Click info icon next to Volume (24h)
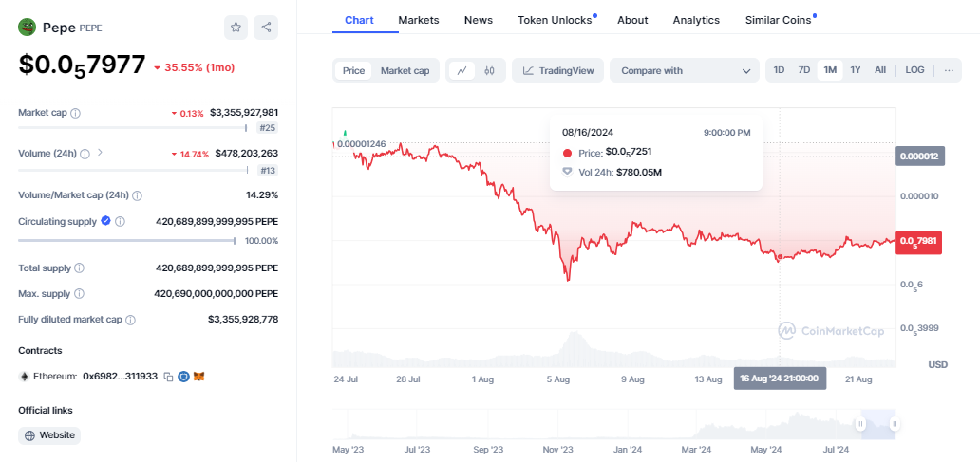980x462 pixels. click(x=85, y=153)
